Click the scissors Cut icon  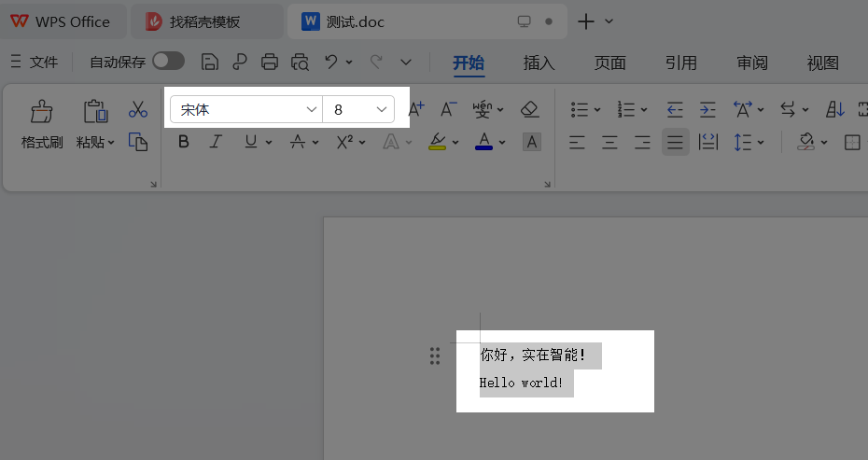138,109
